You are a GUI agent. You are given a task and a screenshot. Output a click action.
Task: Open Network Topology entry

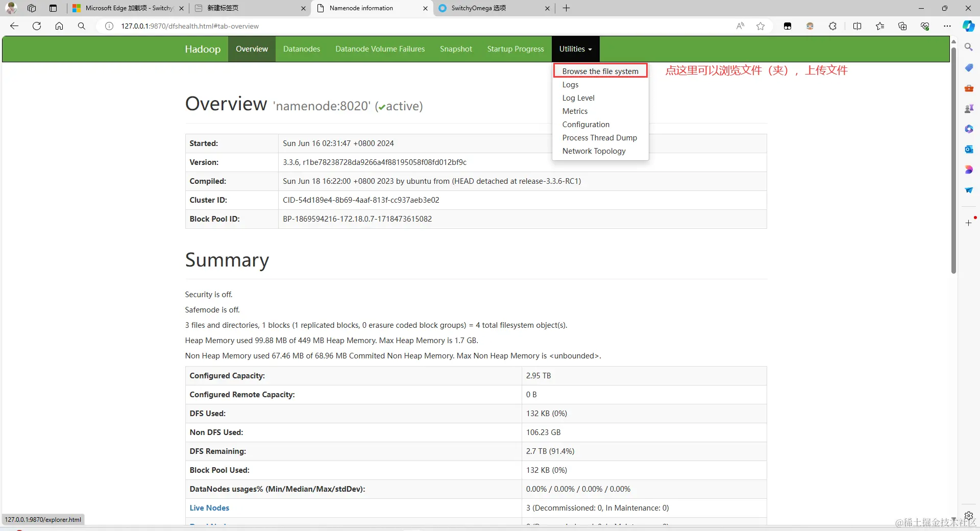coord(594,151)
